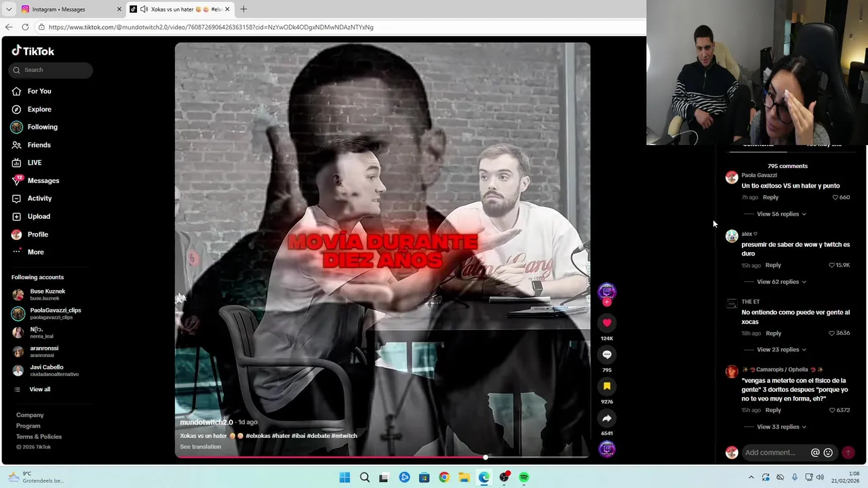Open Windows Start menu
Viewport: 868px width, 488px height.
coord(344,477)
